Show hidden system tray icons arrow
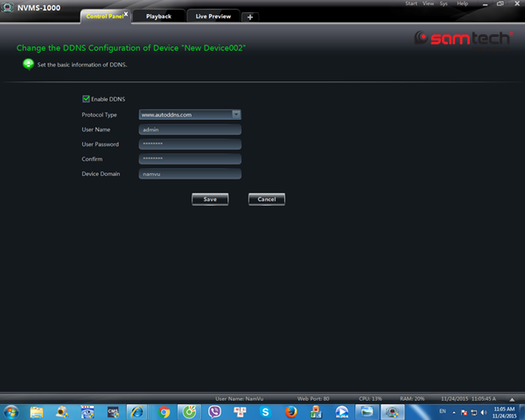Image resolution: width=525 pixels, height=420 pixels. pyautogui.click(x=454, y=412)
